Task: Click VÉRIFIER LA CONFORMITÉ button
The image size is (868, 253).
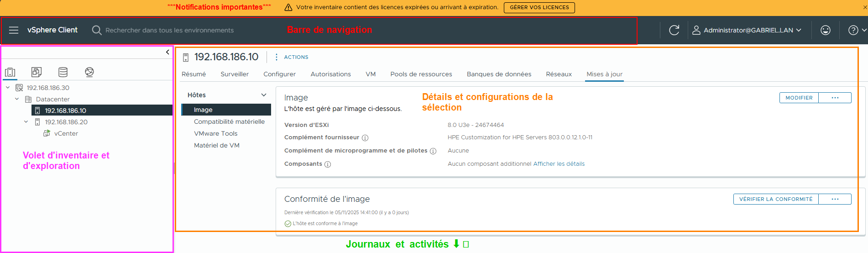Action: 776,199
